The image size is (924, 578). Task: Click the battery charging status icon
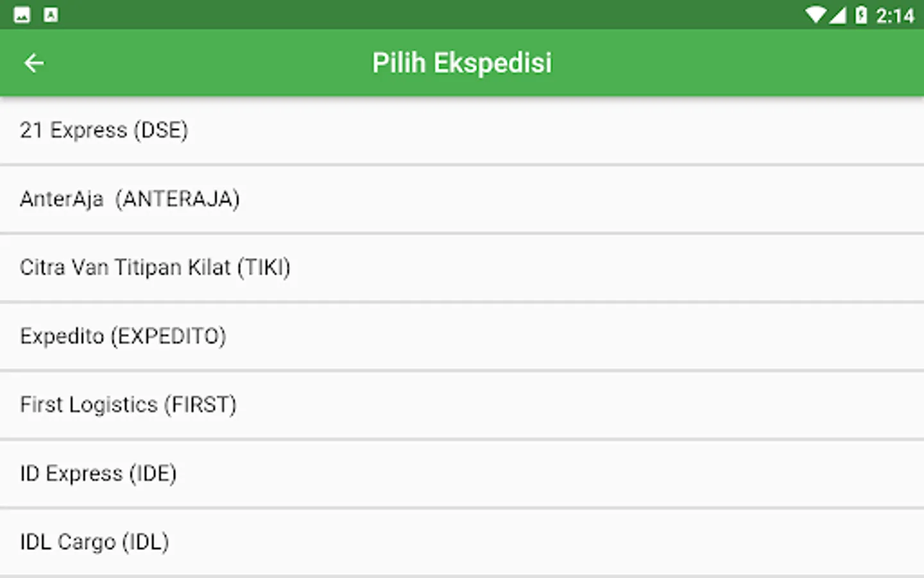[861, 15]
